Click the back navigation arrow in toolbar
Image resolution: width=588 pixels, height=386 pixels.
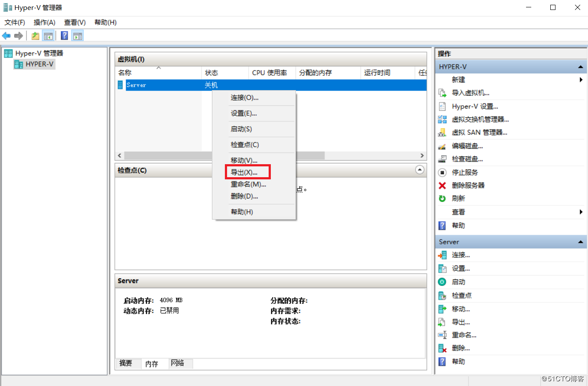point(6,36)
